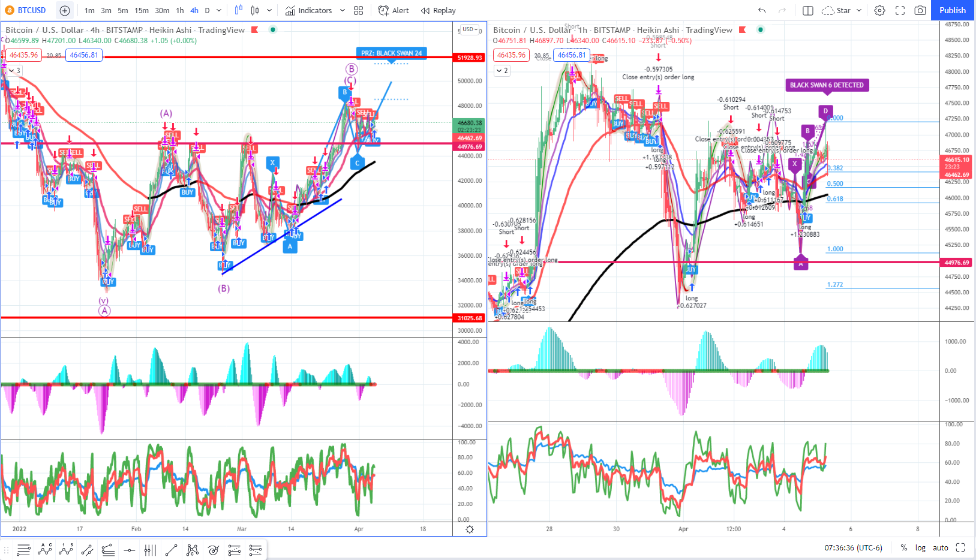Click the Publish button
Screen dimensions: 976x560
953,10
